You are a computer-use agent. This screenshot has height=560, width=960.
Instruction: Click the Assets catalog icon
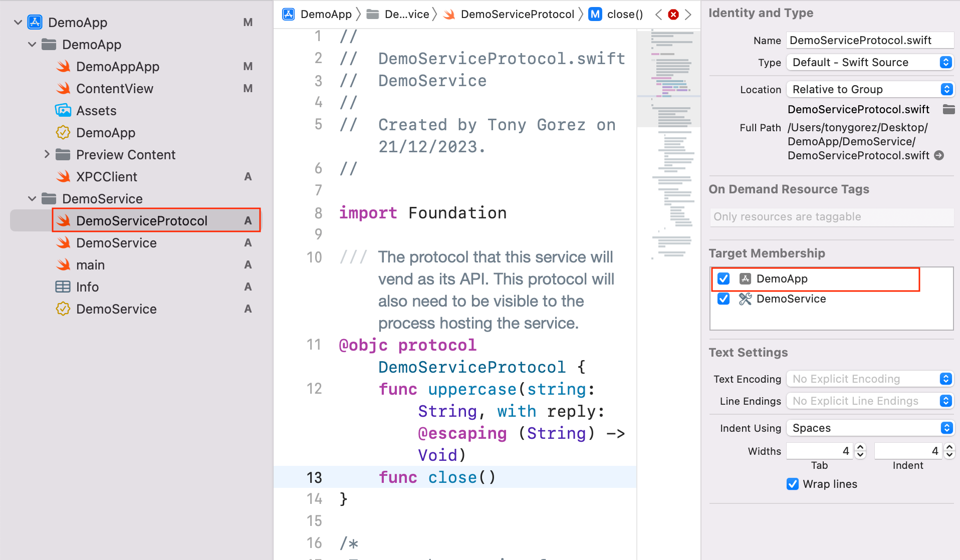63,110
